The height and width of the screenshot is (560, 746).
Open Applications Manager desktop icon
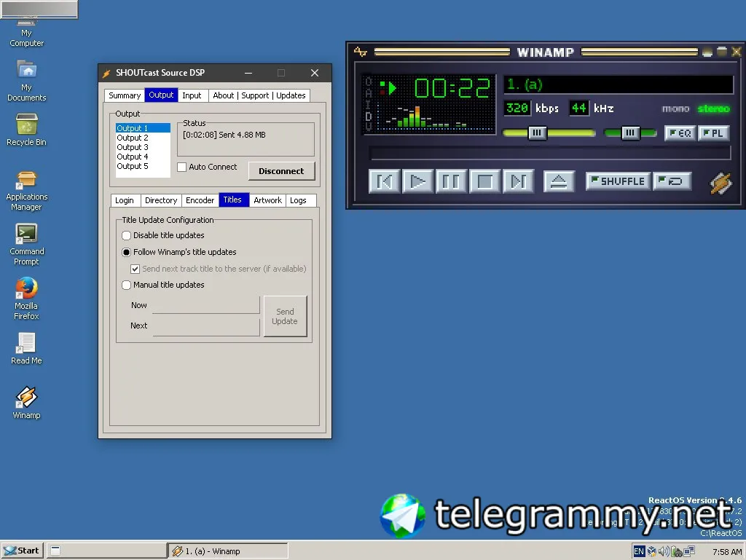[x=27, y=191]
